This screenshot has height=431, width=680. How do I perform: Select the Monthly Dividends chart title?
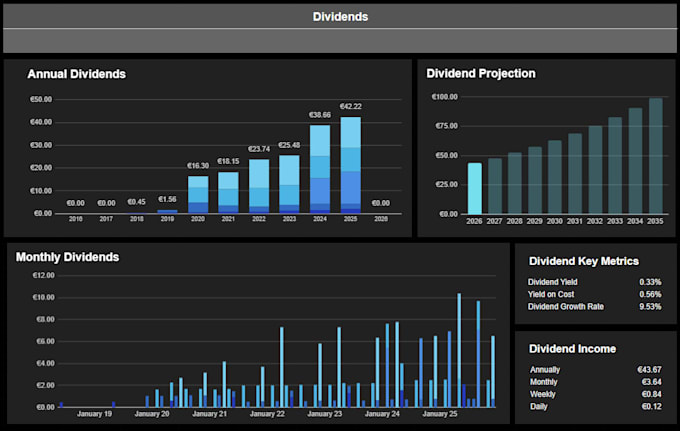pos(67,257)
